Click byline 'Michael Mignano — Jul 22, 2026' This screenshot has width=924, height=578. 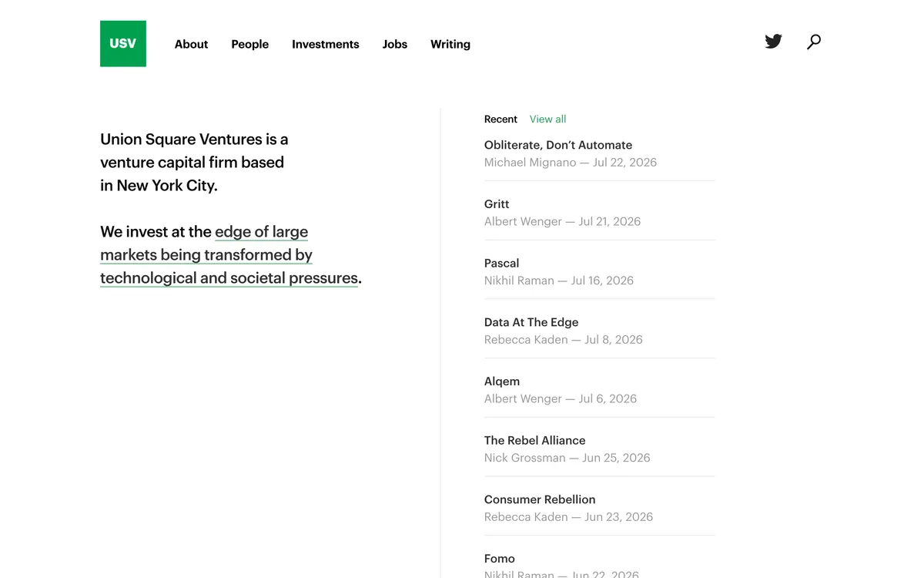tap(571, 163)
